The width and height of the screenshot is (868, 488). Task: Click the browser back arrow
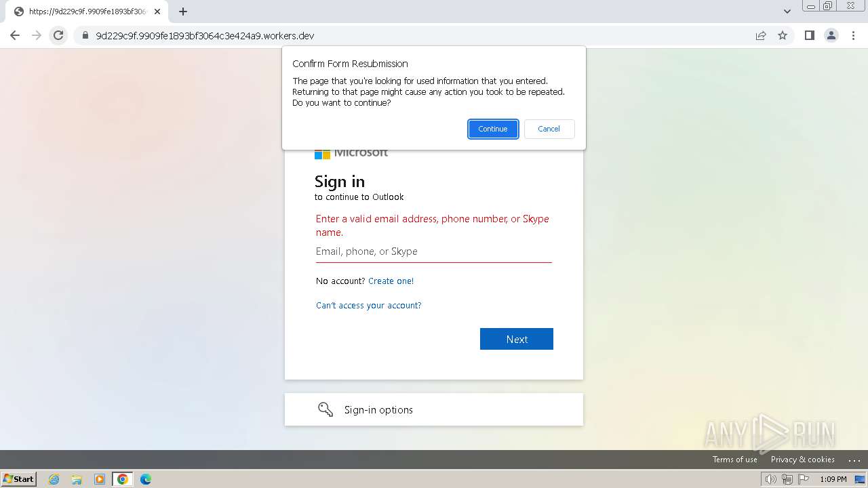point(15,35)
